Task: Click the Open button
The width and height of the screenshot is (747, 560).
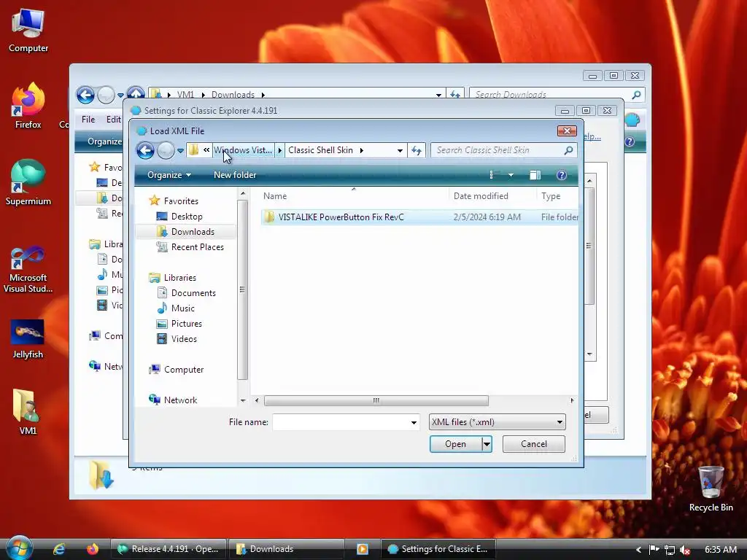Action: [455, 444]
